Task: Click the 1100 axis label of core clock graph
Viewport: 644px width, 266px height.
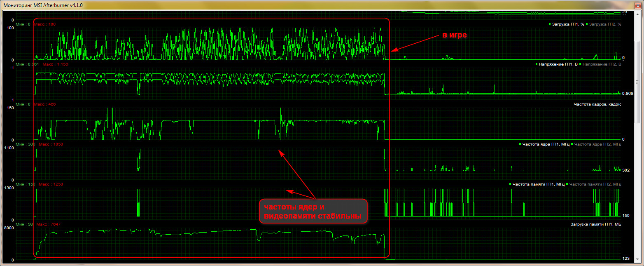Action: pos(9,148)
